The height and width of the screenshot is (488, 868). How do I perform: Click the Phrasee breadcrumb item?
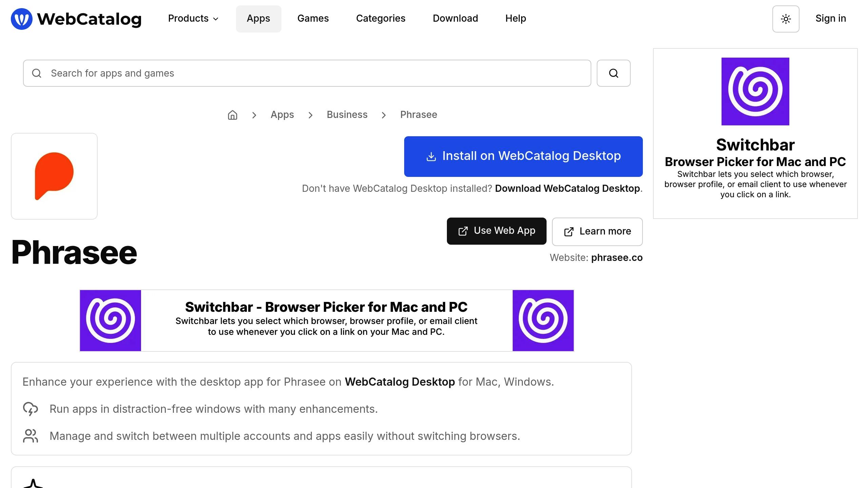click(418, 115)
